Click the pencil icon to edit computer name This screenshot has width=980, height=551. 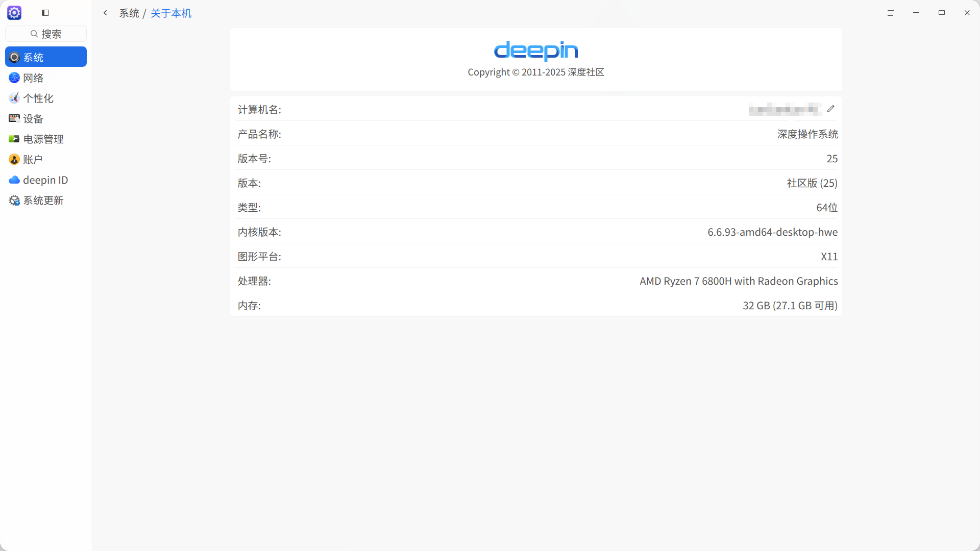click(x=830, y=109)
